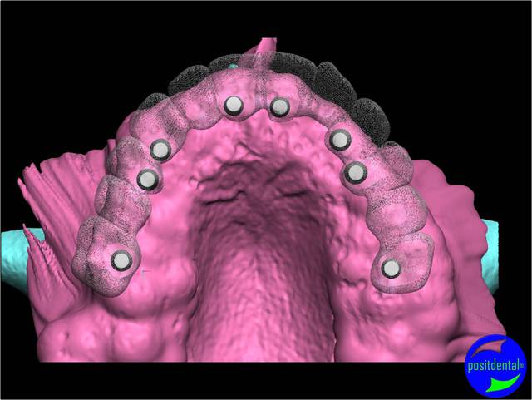532x400 pixels.
Task: Click the positdental logo
Action: click(496, 364)
